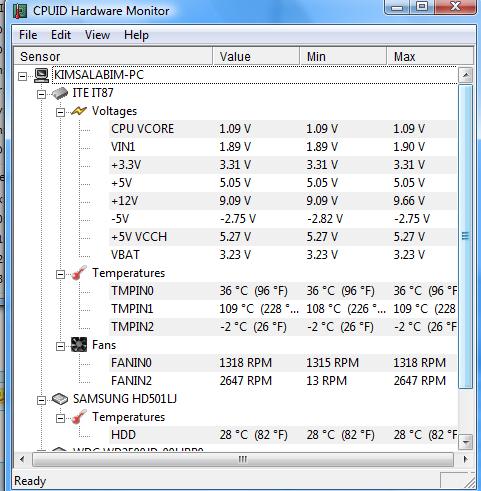This screenshot has width=481, height=491.
Task: Click the Ready status bar text
Action: click(x=30, y=481)
